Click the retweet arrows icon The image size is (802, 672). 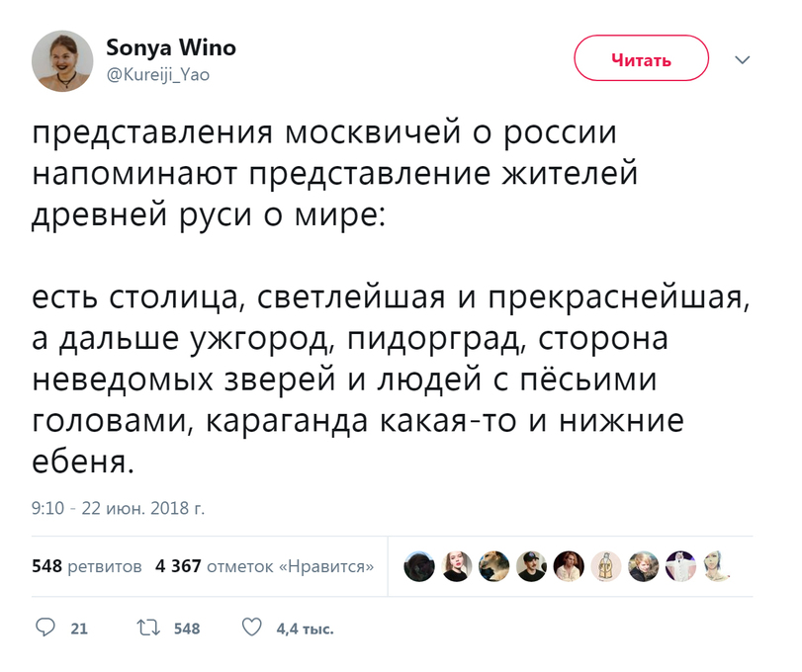(148, 628)
